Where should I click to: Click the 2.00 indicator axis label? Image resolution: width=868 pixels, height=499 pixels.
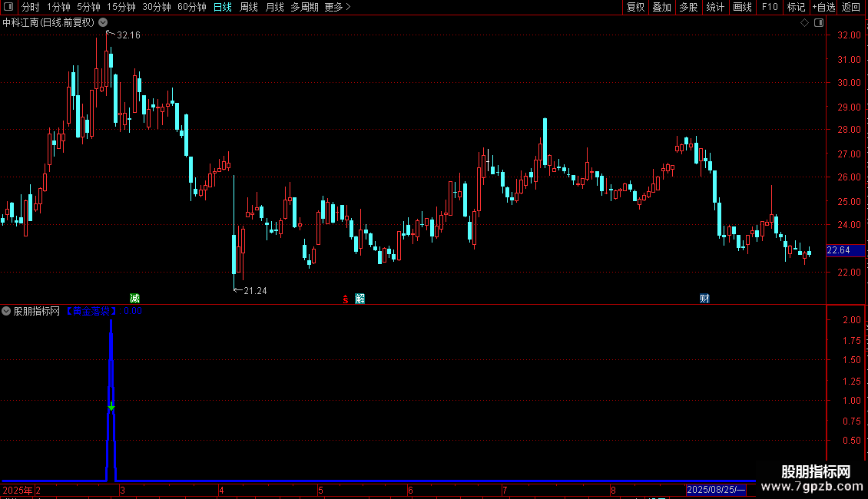pyautogui.click(x=852, y=320)
